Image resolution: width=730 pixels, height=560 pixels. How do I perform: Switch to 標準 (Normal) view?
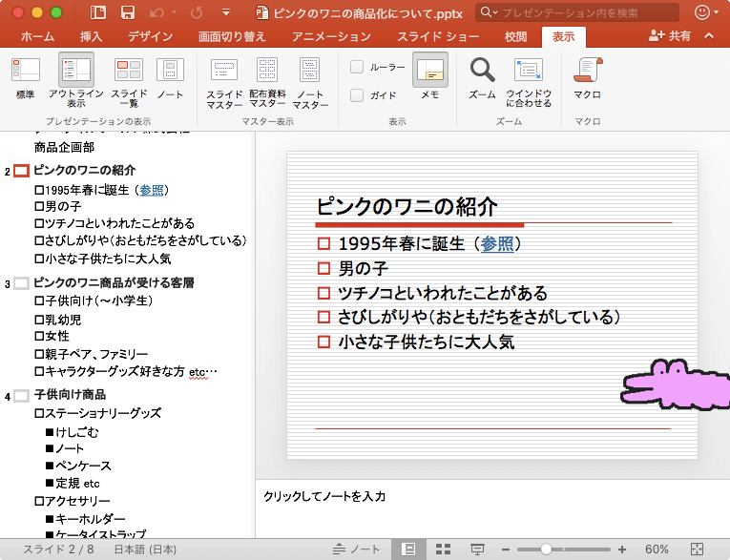(25, 77)
